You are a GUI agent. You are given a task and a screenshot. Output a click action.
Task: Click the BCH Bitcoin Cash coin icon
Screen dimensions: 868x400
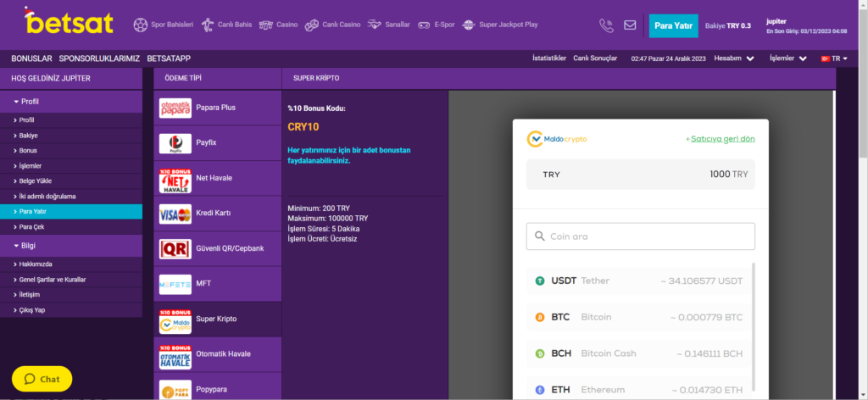[540, 353]
